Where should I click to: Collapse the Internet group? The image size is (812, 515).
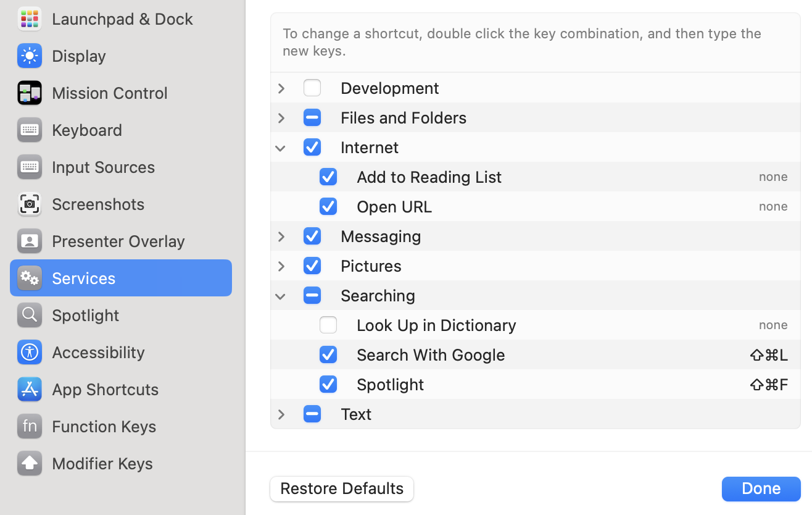click(x=281, y=148)
